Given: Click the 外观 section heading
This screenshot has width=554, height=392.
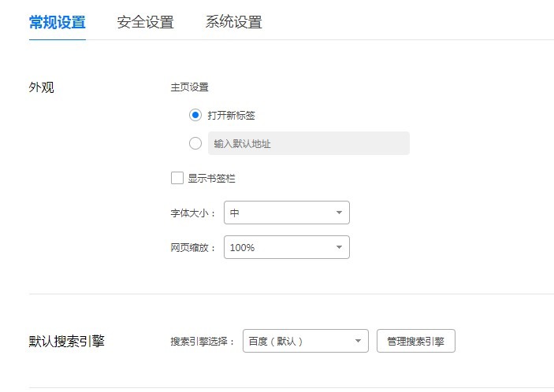Looking at the screenshot, I should tap(41, 87).
